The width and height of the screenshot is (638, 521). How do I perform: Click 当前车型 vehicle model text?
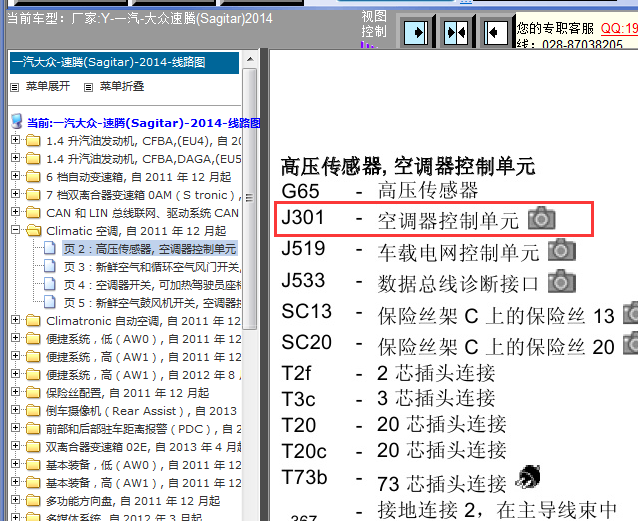click(140, 18)
